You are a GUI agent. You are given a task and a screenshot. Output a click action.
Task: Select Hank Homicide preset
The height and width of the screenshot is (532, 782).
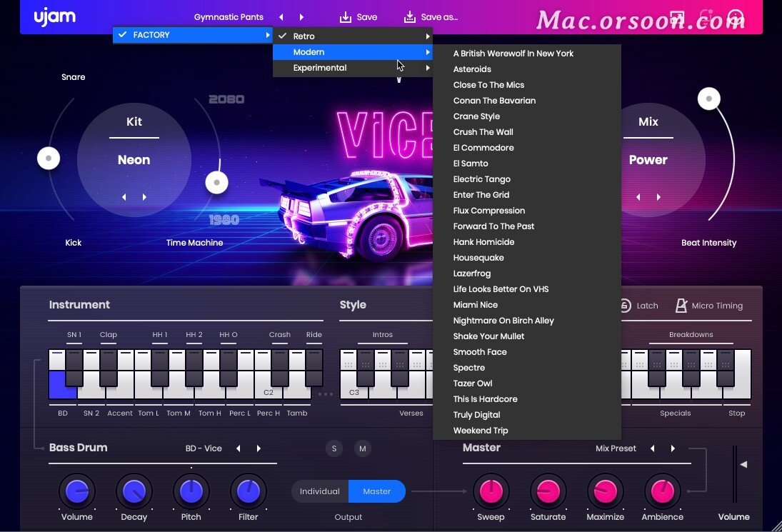527,242
